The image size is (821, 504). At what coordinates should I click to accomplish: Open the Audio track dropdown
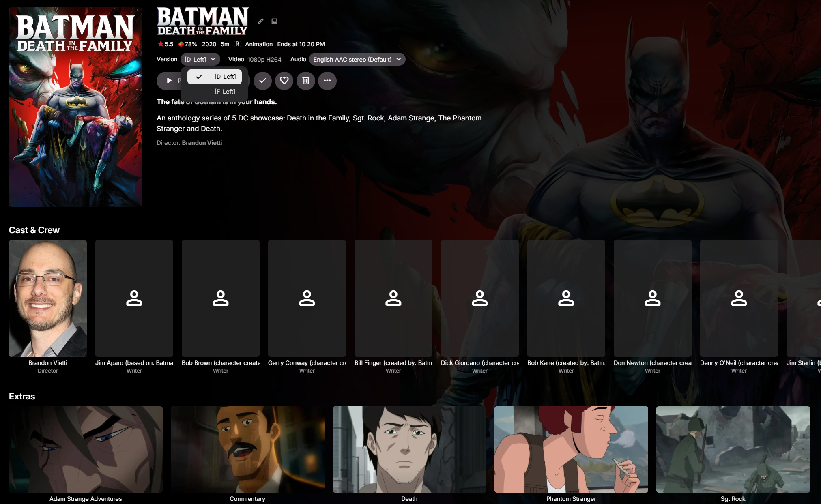point(357,59)
